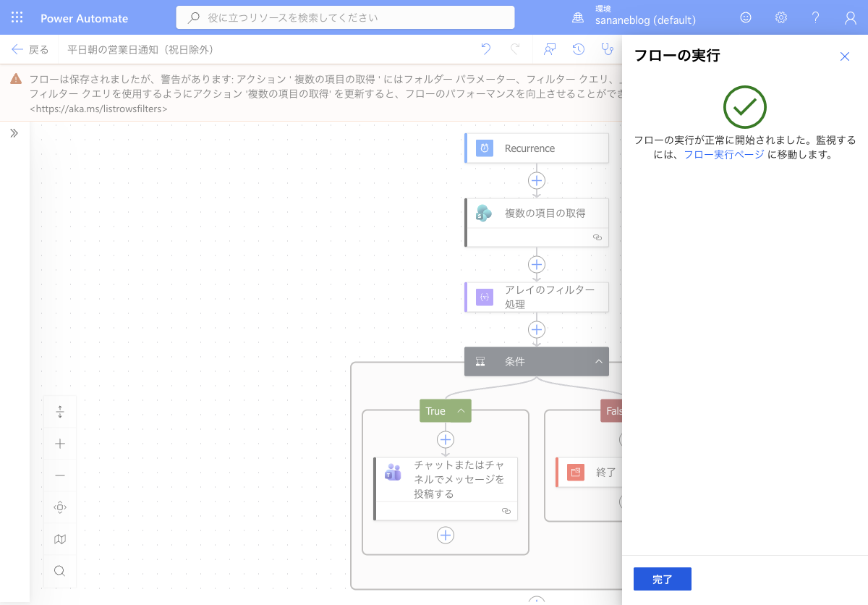Collapse the True branch
Viewport: 868px width, 605px height.
coord(461,411)
